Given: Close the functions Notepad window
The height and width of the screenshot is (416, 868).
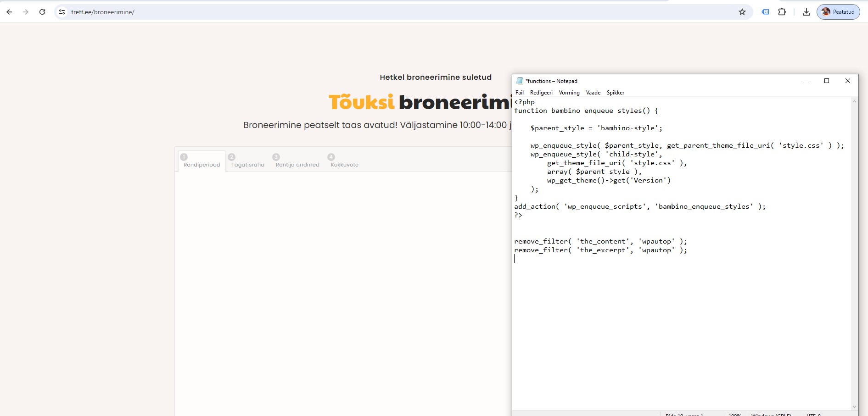Looking at the screenshot, I should click(848, 81).
